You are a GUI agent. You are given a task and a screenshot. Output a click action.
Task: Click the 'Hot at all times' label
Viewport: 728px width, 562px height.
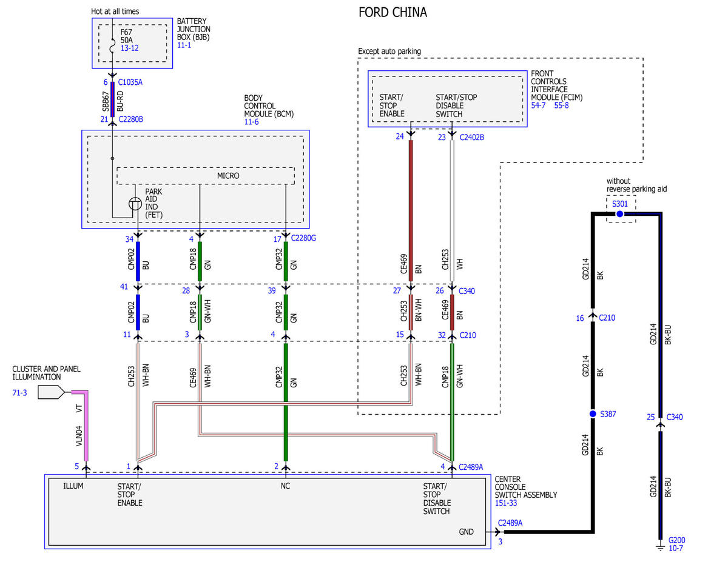pos(115,11)
